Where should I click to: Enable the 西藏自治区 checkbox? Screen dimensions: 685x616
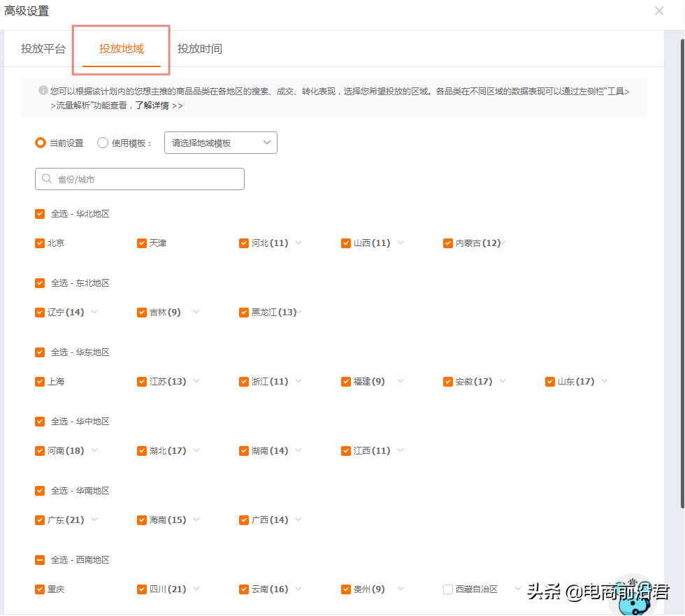pyautogui.click(x=447, y=589)
